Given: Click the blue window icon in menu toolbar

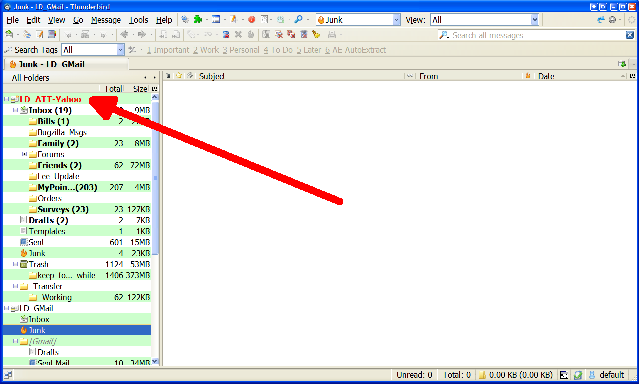Looking at the screenshot, I should point(216,19).
